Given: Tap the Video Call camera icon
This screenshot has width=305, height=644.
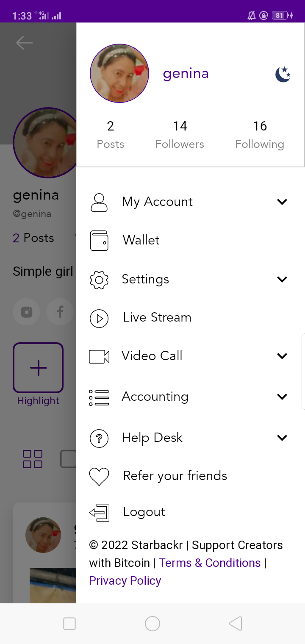Looking at the screenshot, I should point(99,356).
